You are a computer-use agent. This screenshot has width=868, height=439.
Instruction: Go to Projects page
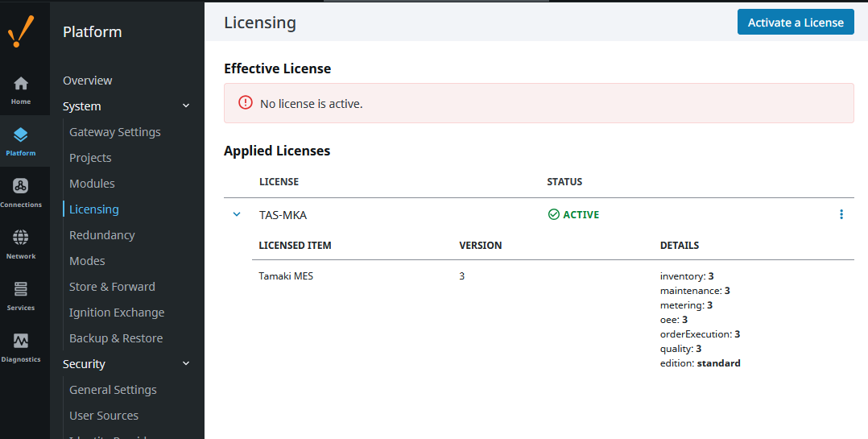tap(90, 158)
